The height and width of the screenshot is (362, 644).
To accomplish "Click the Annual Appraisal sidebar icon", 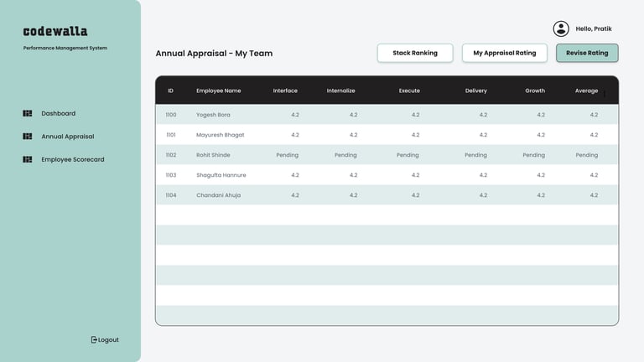I will click(x=28, y=136).
